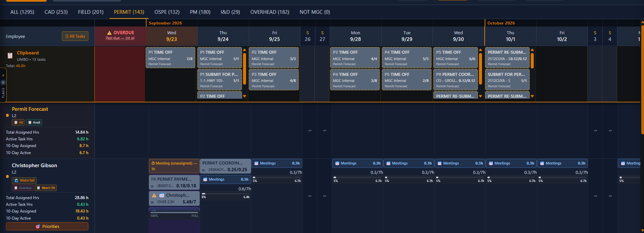The image size is (644, 233).
Task: Toggle the Waterfall chip for Christopher Gibson
Action: point(24,181)
